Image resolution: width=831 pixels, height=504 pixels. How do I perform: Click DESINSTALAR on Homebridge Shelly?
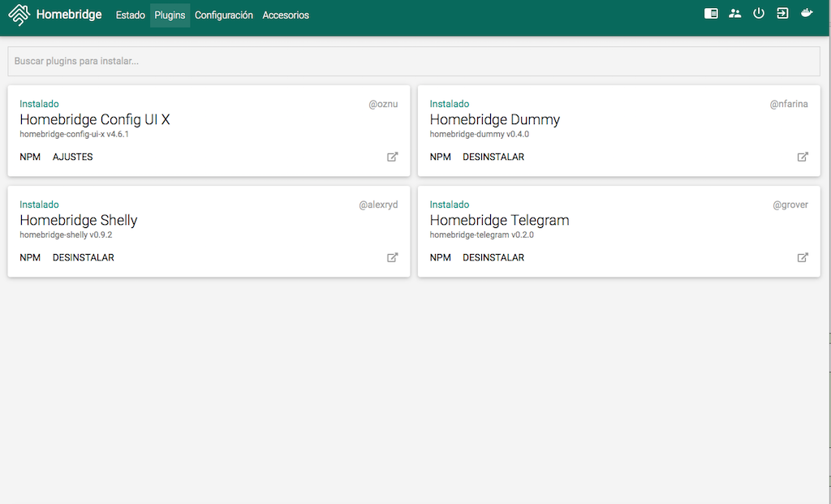84,257
